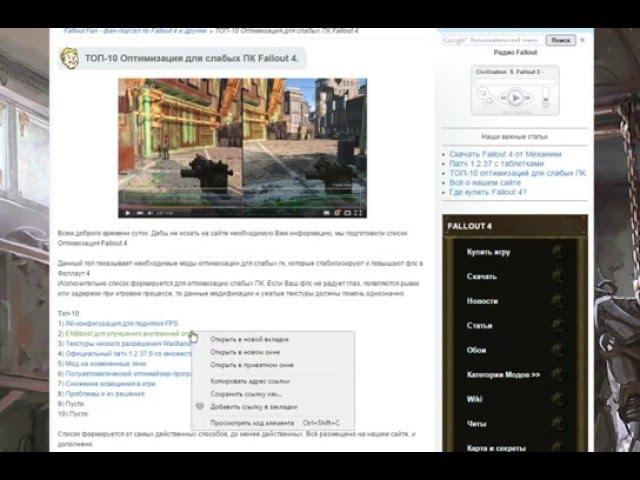
Task: Open the Скачать Fallout 4 от Механики link
Action: pyautogui.click(x=505, y=154)
